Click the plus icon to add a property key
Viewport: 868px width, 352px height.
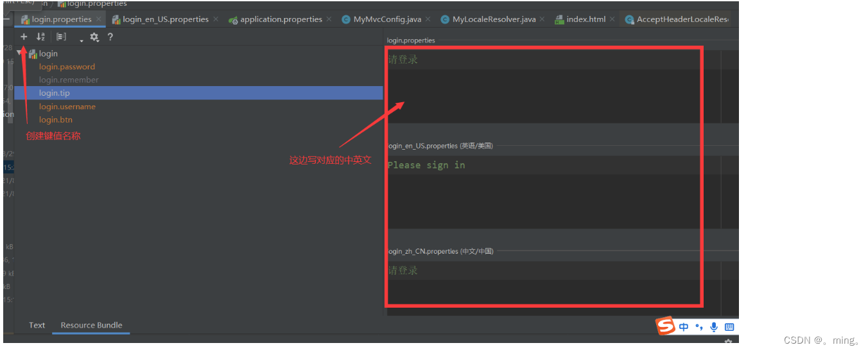[x=24, y=37]
